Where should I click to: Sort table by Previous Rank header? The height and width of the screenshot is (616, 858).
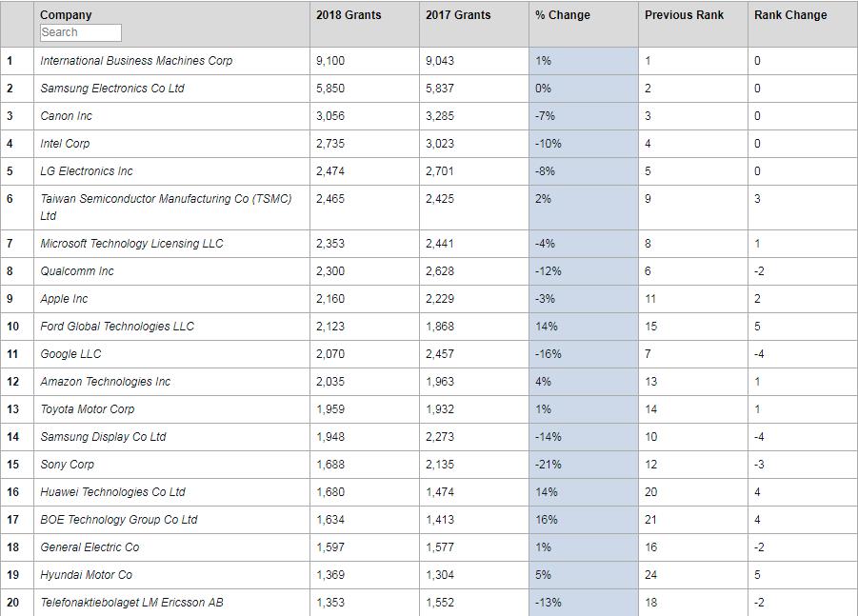(x=684, y=15)
